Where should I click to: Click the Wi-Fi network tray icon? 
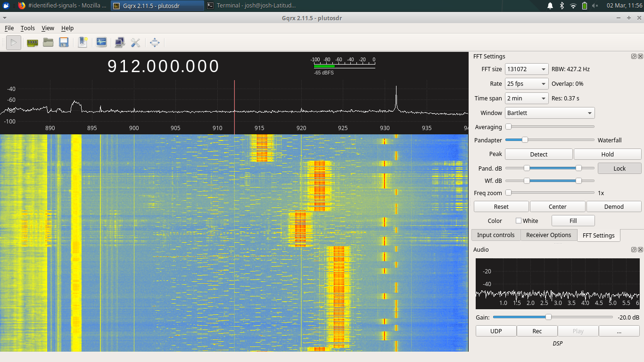[573, 6]
